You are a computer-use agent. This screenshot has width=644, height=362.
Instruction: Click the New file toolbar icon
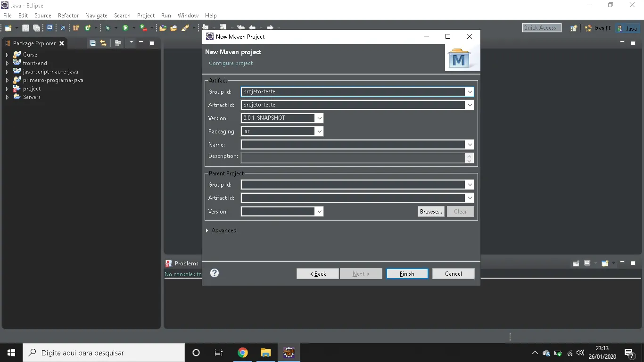8,28
